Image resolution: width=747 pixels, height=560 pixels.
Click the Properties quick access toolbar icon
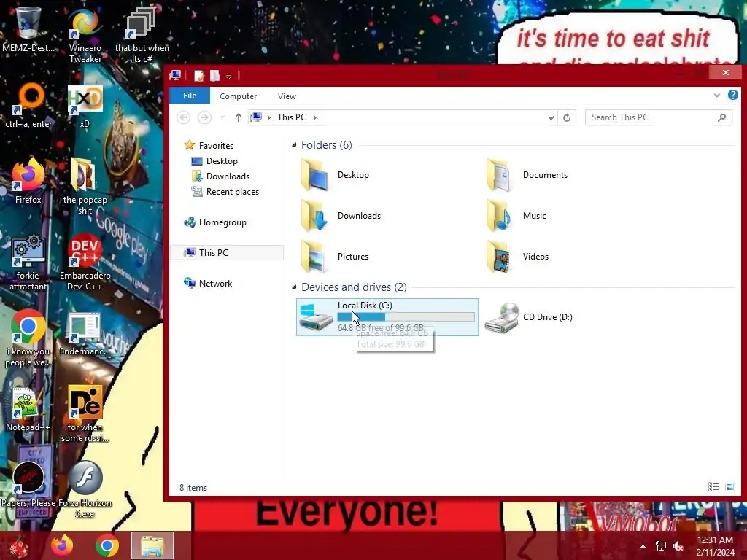pyautogui.click(x=199, y=76)
